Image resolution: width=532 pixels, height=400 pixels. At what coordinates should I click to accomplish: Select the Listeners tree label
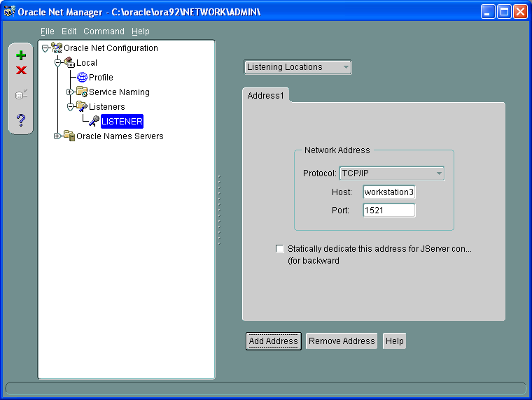click(x=107, y=107)
